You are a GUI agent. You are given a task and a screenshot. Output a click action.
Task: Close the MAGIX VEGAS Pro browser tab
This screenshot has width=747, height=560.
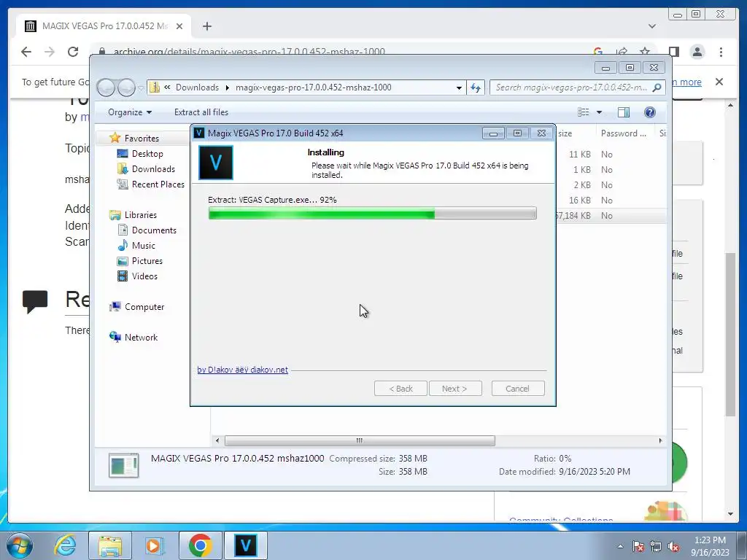pos(179,26)
